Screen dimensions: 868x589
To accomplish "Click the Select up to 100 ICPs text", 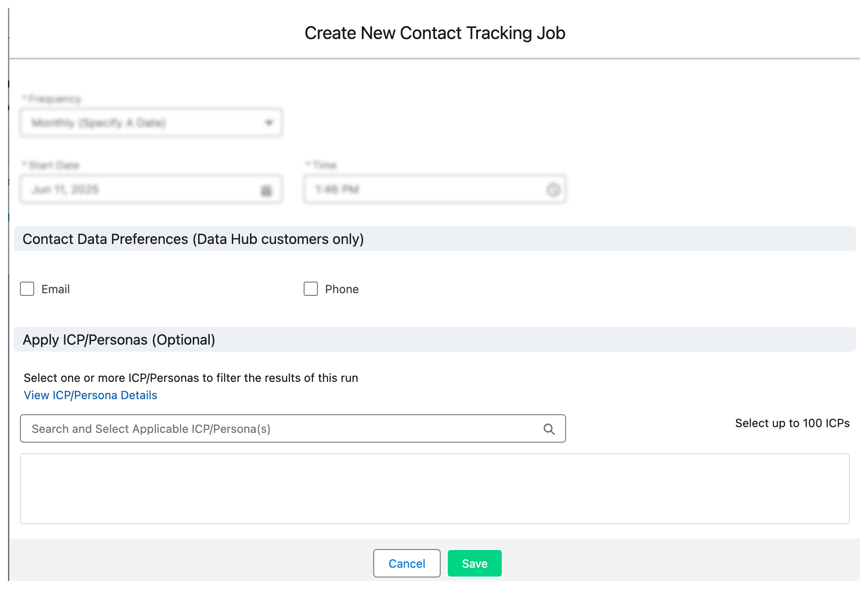I will coord(792,423).
